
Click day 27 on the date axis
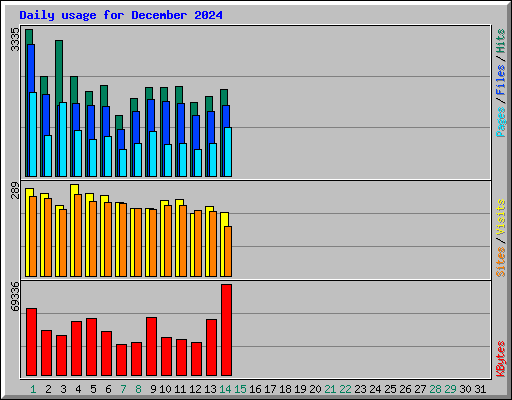420,389
